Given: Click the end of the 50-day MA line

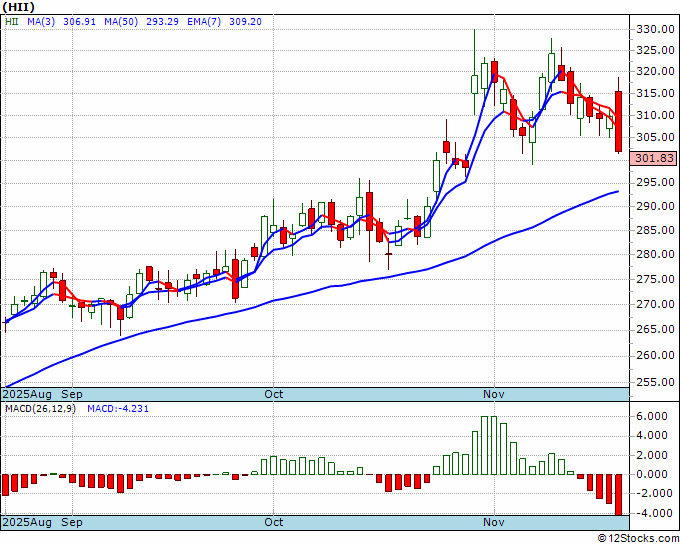Looking at the screenshot, I should [618, 191].
